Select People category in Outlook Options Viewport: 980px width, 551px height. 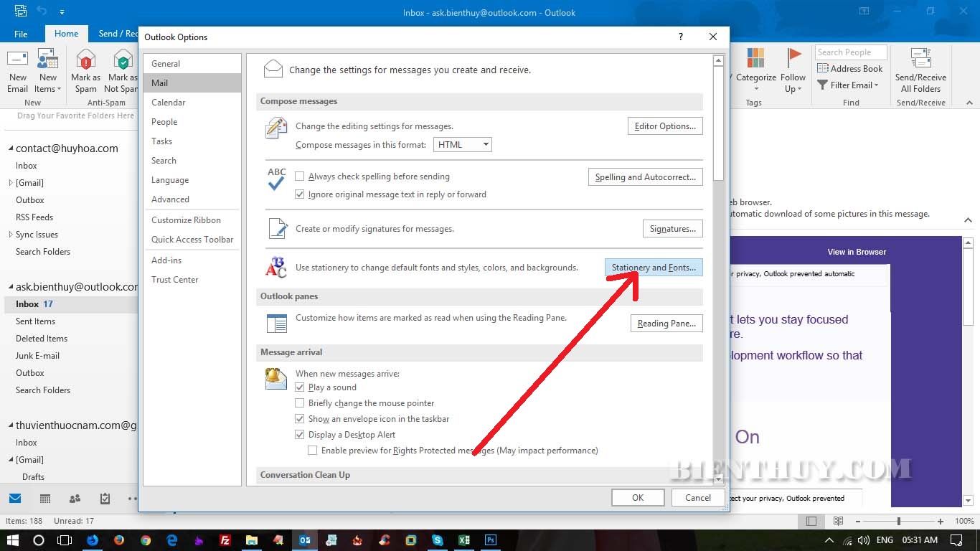192,122
